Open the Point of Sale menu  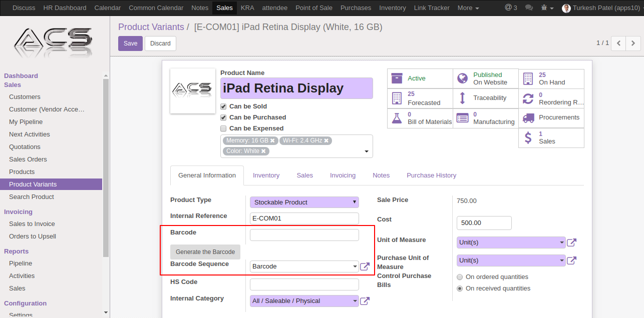(x=314, y=8)
